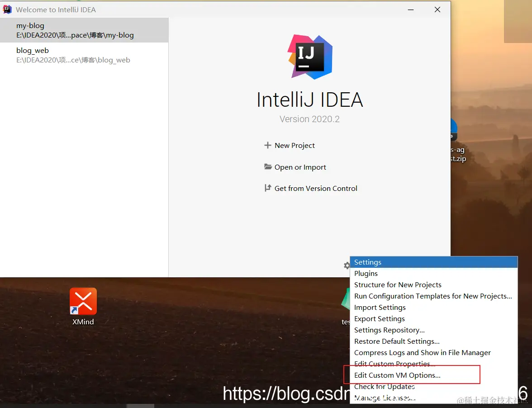This screenshot has width=532, height=408.
Task: Click the IntelliJ IDEA logo
Action: click(x=310, y=57)
